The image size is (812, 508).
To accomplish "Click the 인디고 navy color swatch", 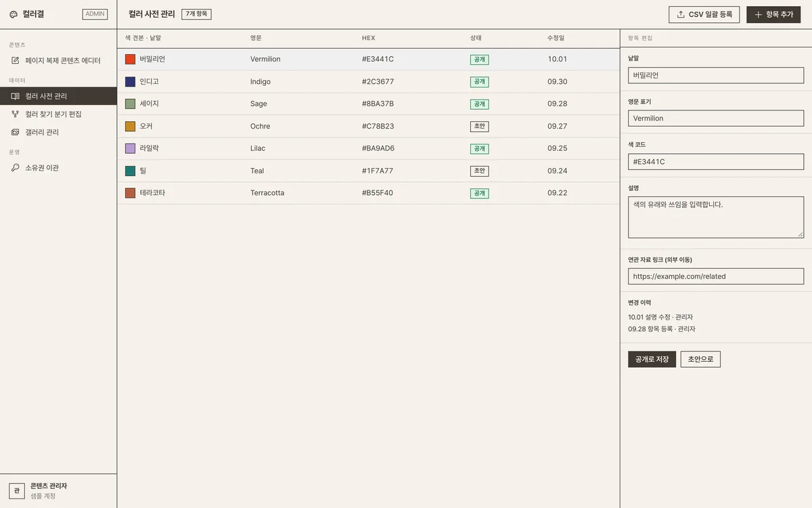I will click(x=130, y=81).
